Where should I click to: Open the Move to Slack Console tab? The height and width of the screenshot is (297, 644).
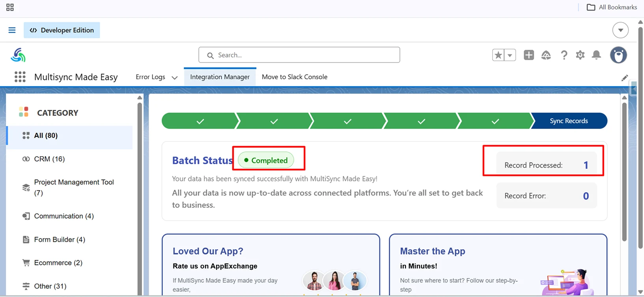(295, 77)
